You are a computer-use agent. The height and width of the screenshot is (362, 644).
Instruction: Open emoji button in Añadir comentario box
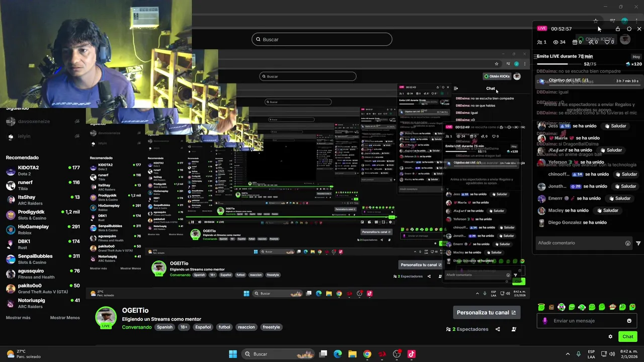[628, 243]
